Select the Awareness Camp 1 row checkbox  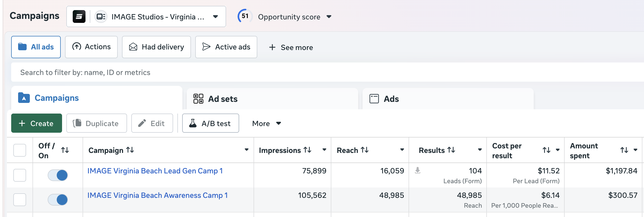(x=20, y=200)
